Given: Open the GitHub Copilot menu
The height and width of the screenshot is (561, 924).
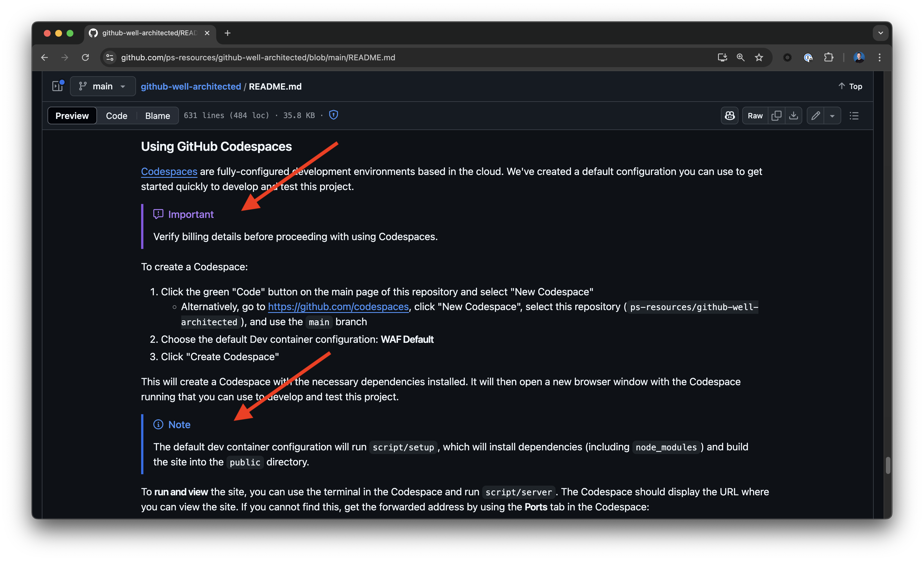Looking at the screenshot, I should click(729, 115).
